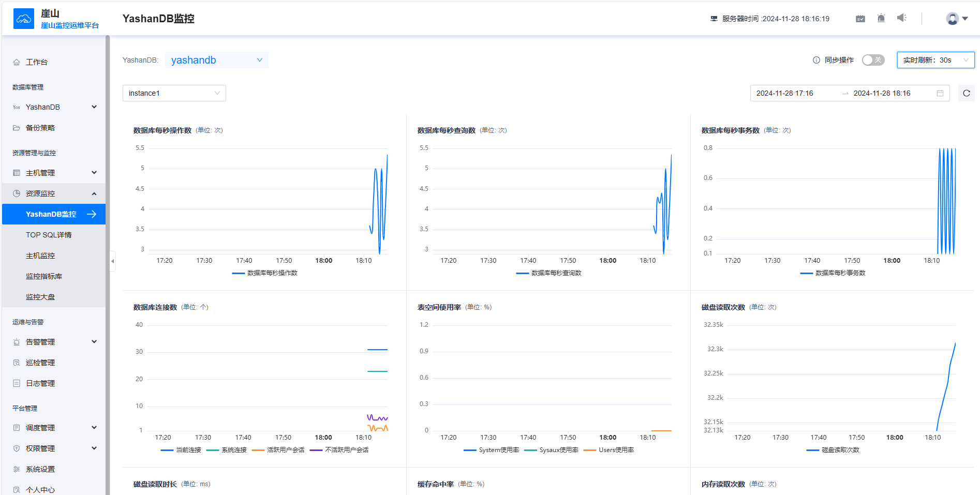980x495 pixels.
Task: Click the start date field 2024-11-28 17:16
Action: point(784,93)
